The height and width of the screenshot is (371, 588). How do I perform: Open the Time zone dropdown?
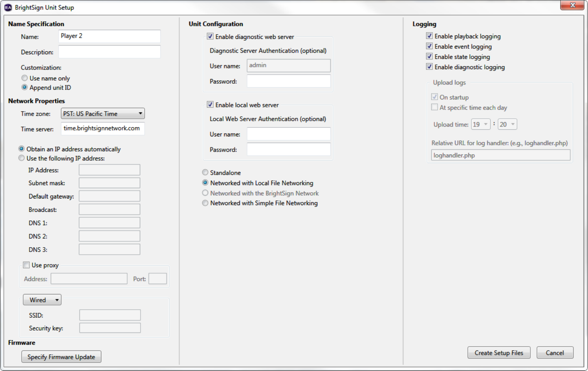point(103,114)
